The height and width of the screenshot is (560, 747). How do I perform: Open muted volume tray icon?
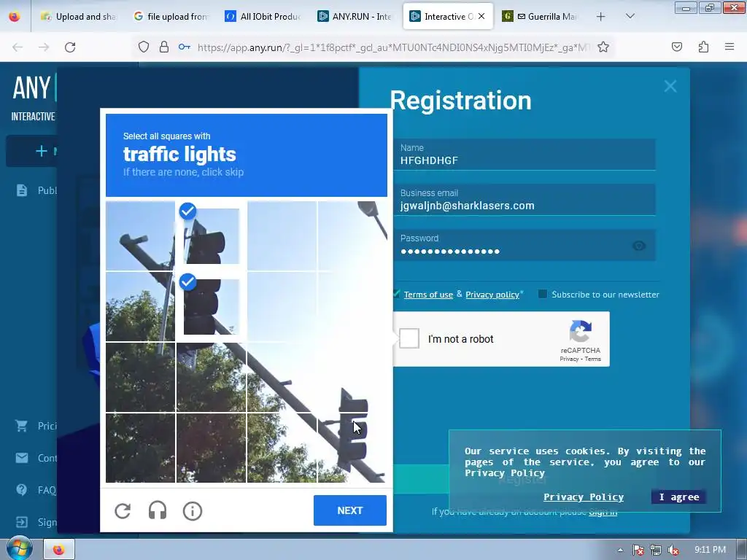click(673, 550)
